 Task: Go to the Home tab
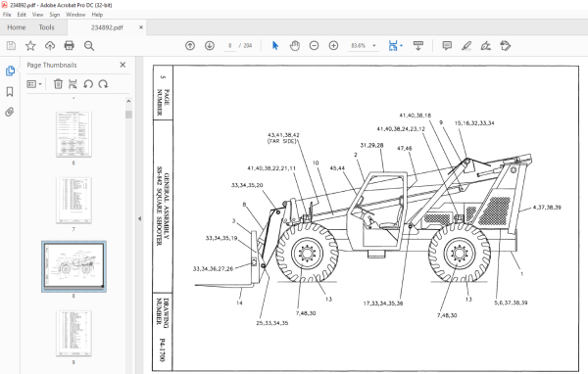16,27
